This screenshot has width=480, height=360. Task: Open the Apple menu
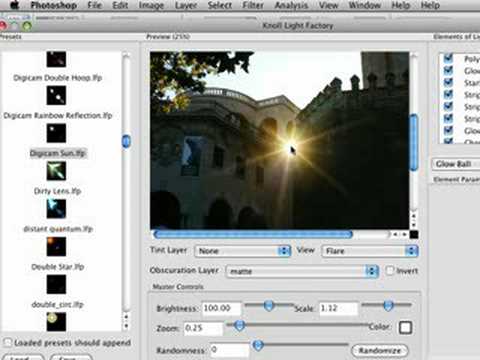14,5
